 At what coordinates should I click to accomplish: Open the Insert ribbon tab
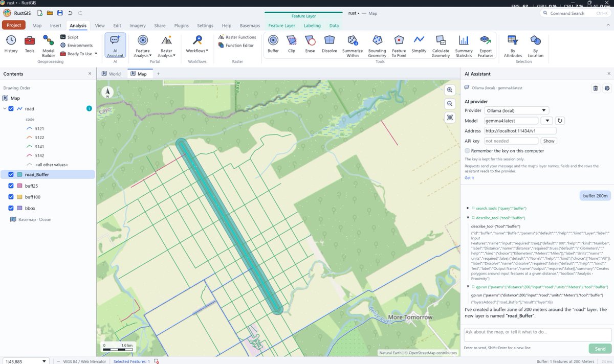tap(56, 25)
